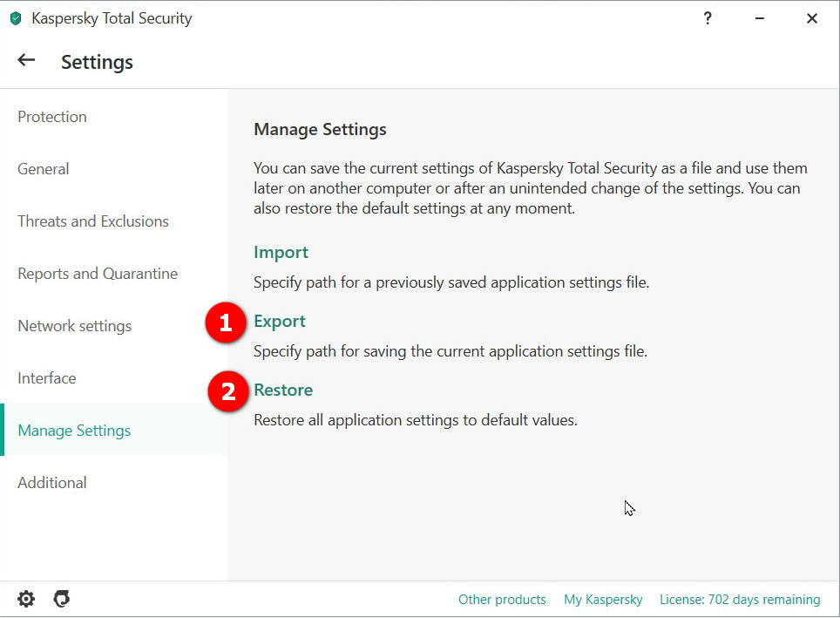The width and height of the screenshot is (840, 618).
Task: Open the Support agent icon beside the gear
Action: tap(61, 599)
